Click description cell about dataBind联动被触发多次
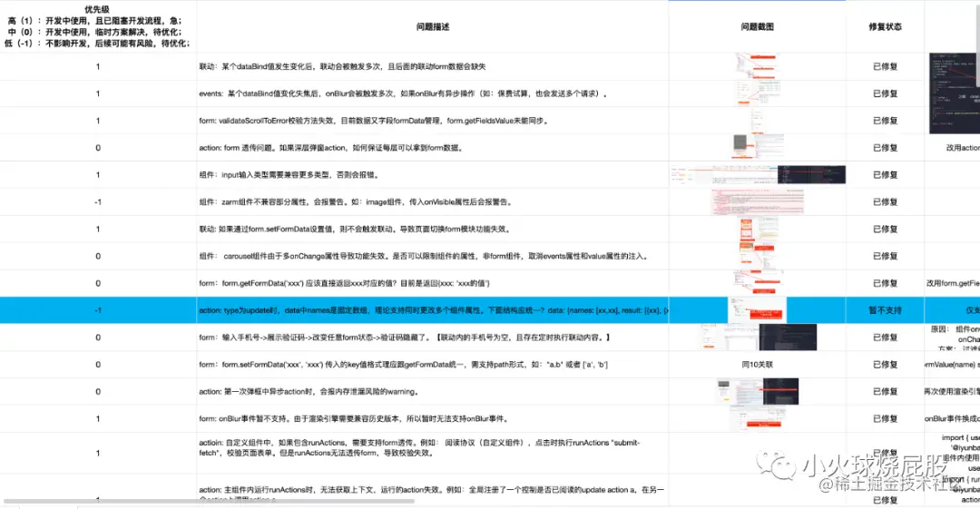This screenshot has height=509, width=980. [x=433, y=66]
